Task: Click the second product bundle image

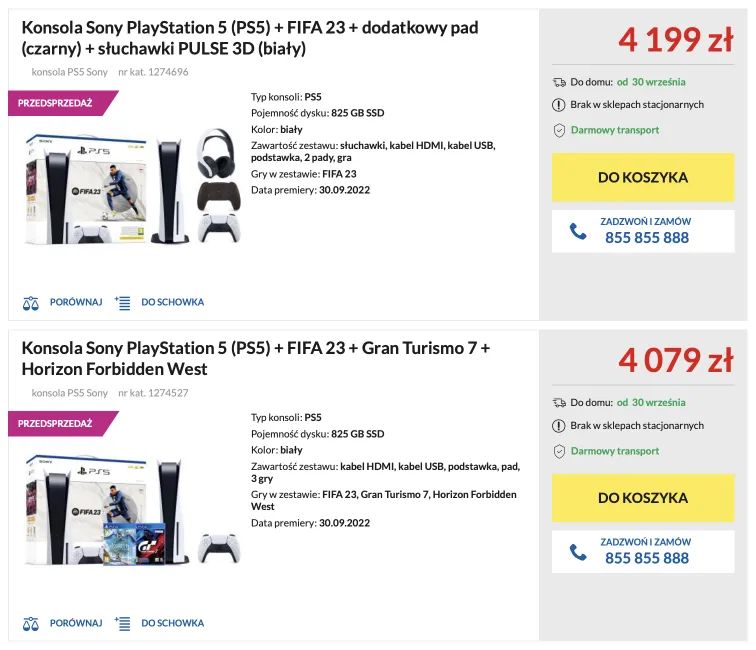Action: pyautogui.click(x=130, y=508)
